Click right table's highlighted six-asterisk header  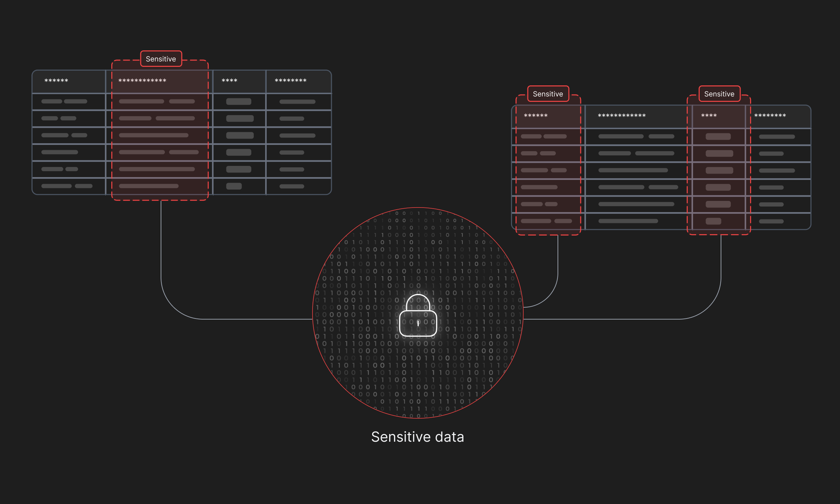pyautogui.click(x=536, y=116)
